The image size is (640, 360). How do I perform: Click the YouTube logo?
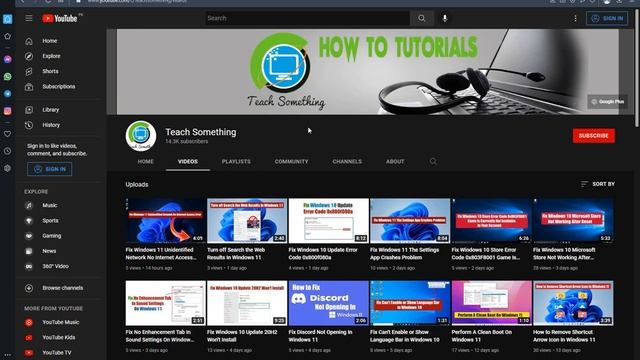point(60,18)
